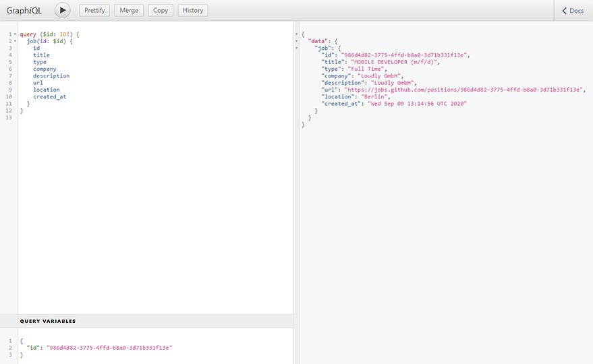Click the result id value string
593x364 pixels.
(x=404, y=55)
